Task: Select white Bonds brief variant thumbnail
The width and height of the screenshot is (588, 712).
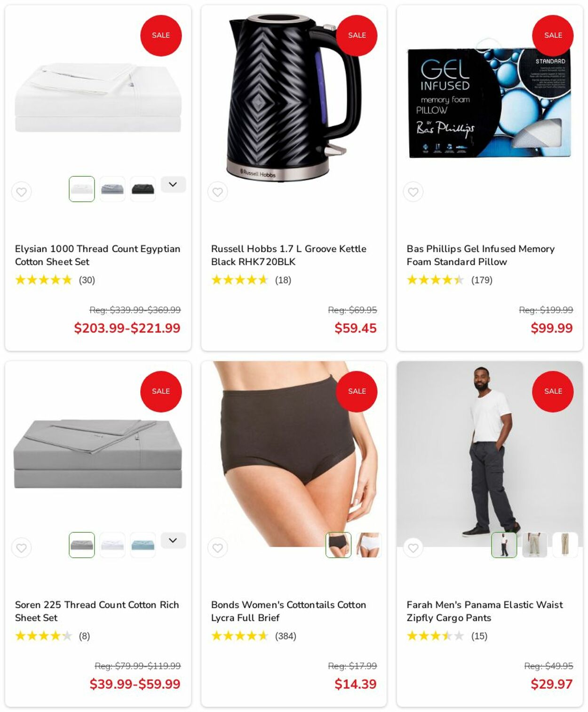Action: (x=368, y=545)
